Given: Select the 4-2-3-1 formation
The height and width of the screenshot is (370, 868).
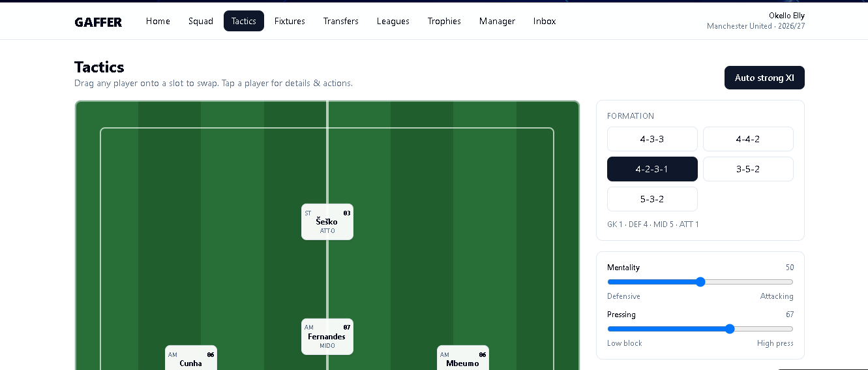Looking at the screenshot, I should [x=652, y=169].
